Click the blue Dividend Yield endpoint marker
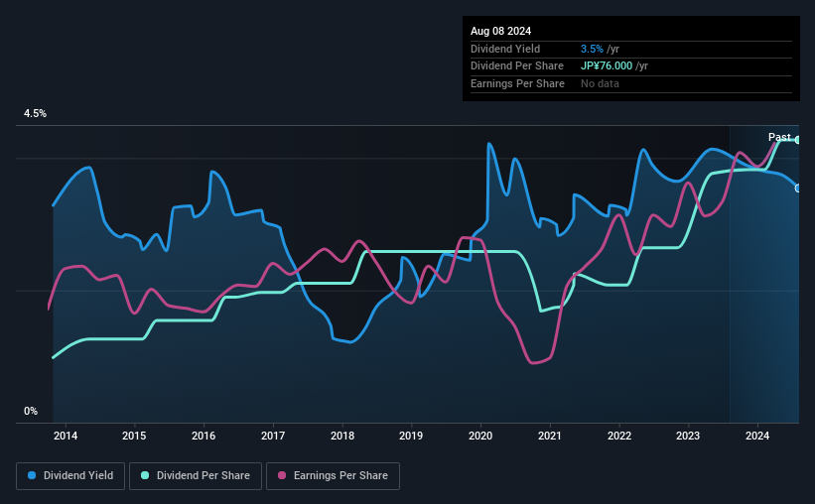815x504 pixels. point(797,189)
